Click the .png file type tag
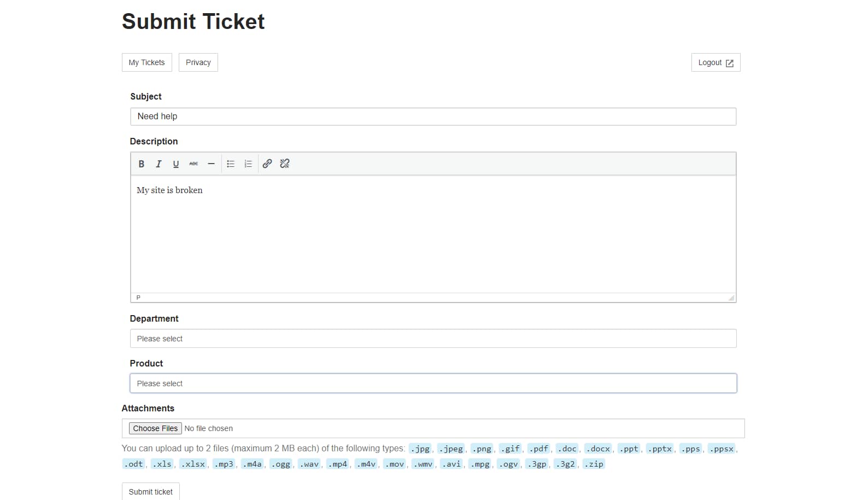Image resolution: width=868 pixels, height=500 pixels. click(482, 449)
